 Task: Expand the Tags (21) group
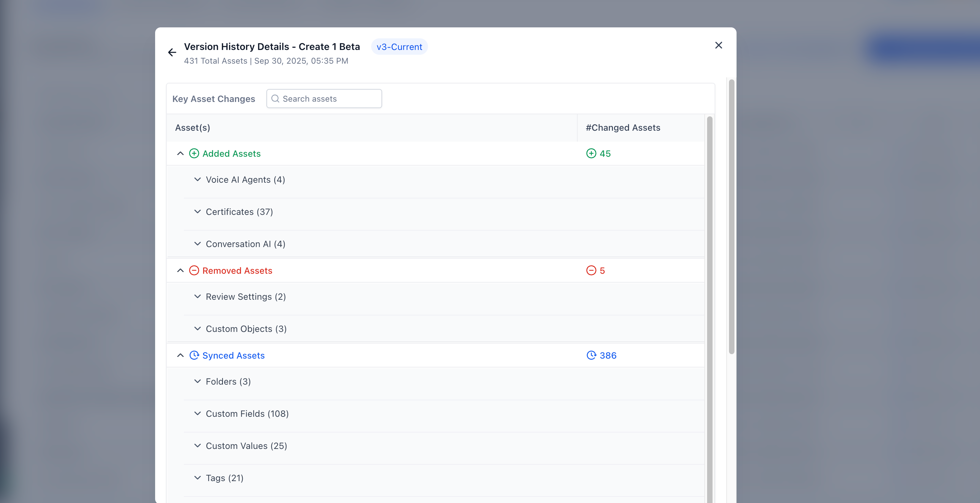[x=197, y=478]
